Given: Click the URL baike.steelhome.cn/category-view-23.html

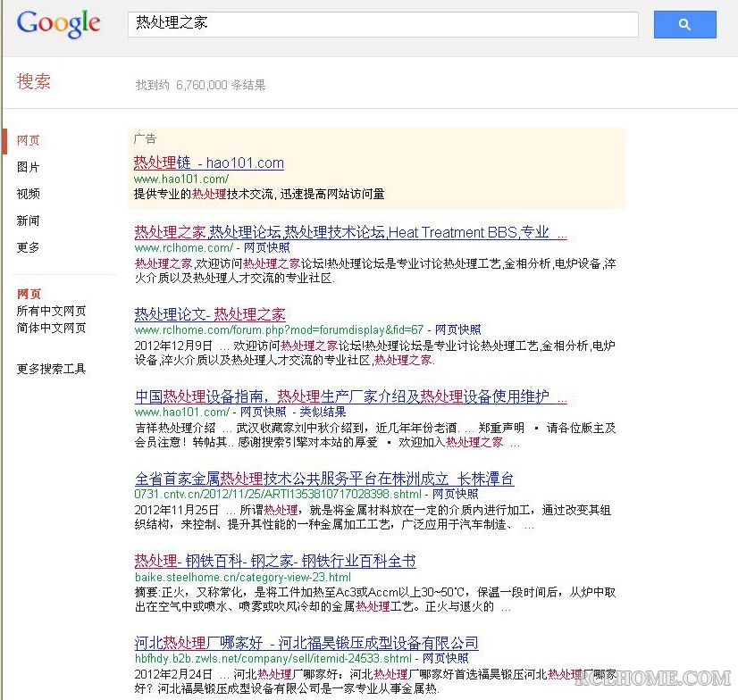Looking at the screenshot, I should tap(243, 577).
